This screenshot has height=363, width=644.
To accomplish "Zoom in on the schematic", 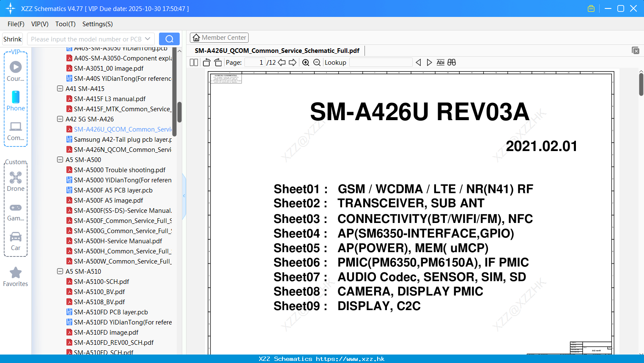I will [306, 63].
